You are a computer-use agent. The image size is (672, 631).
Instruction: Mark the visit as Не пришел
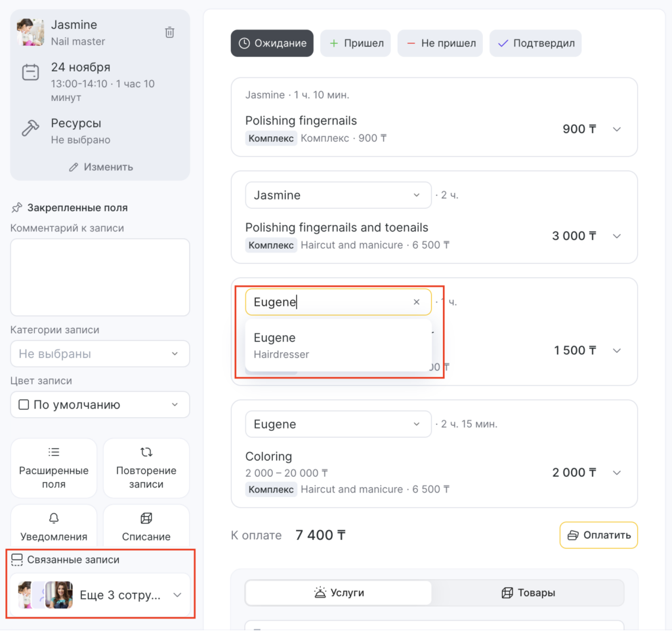click(440, 43)
